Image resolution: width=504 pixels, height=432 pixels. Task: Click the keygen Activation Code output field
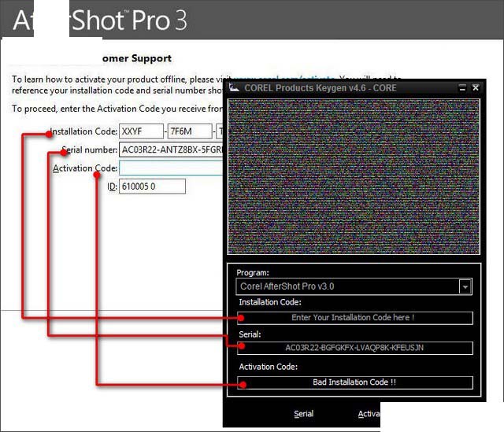tap(355, 382)
